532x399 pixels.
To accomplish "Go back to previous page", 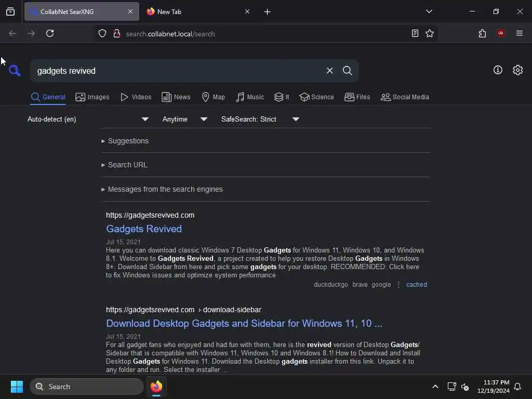I will [12, 33].
